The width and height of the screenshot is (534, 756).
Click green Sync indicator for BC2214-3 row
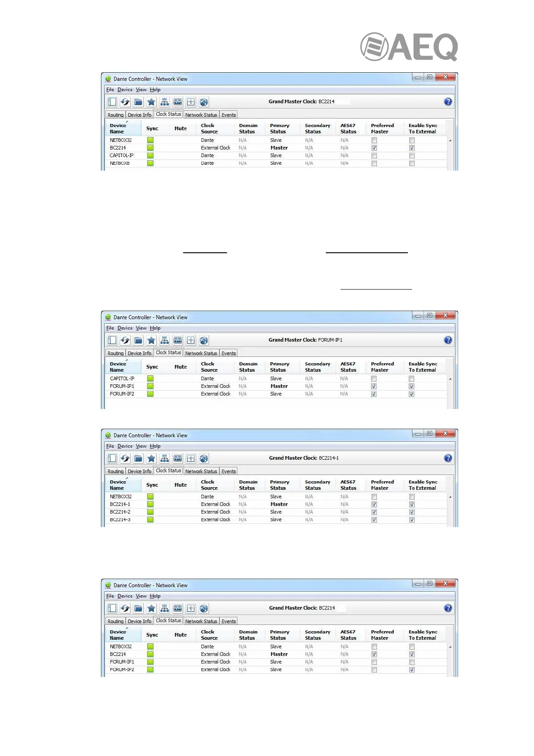click(150, 520)
